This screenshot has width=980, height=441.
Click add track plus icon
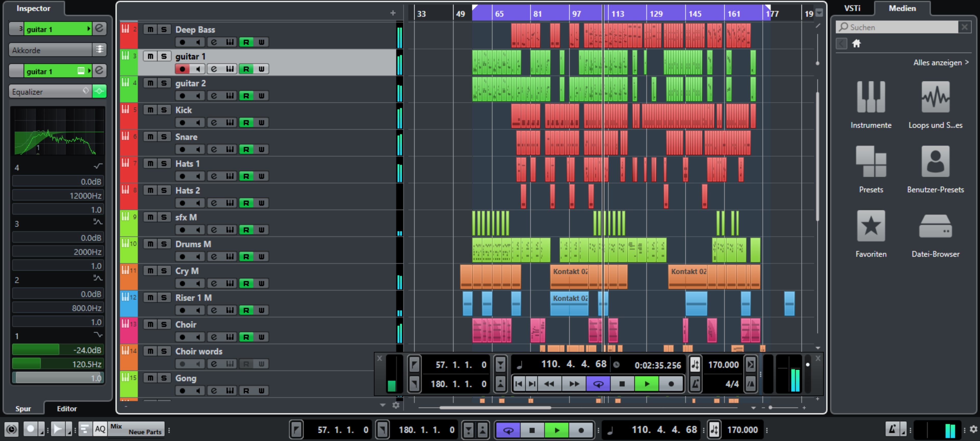pos(393,13)
